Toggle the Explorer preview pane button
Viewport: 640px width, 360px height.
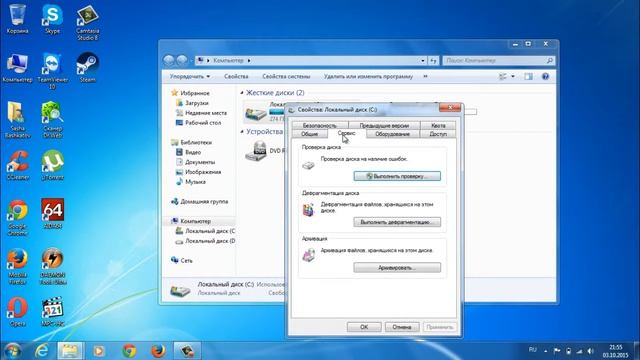(529, 77)
